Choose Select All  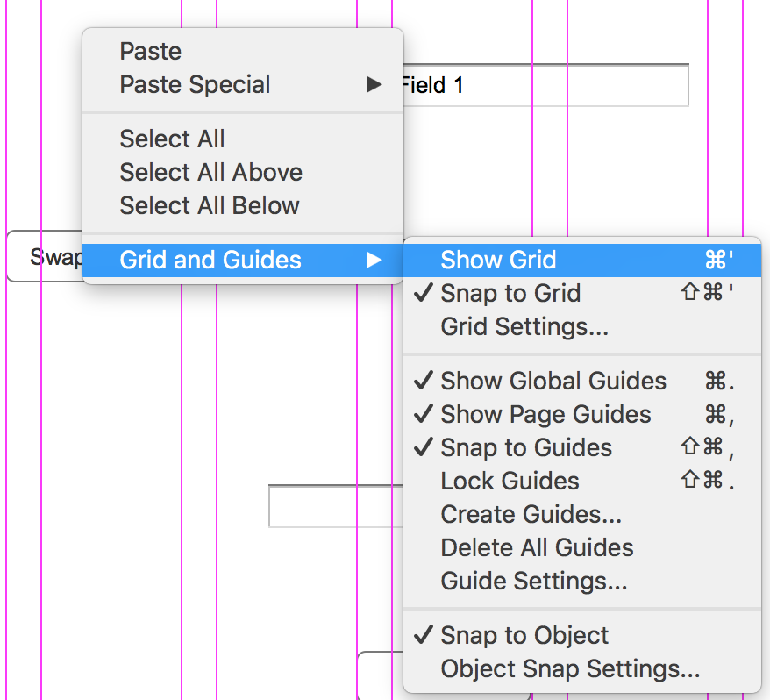point(173,139)
